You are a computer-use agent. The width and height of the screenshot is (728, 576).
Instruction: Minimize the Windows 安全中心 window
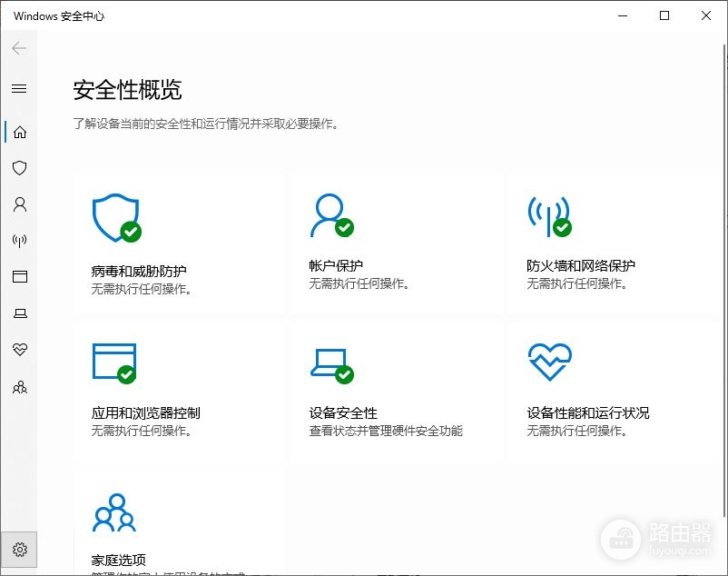coord(623,15)
